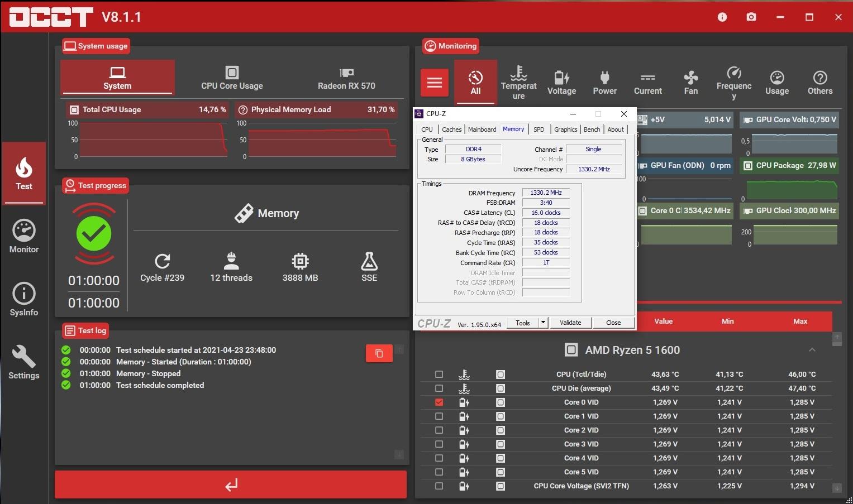
Task: Open CPU-Z Tools dropdown arrow
Action: coord(543,323)
